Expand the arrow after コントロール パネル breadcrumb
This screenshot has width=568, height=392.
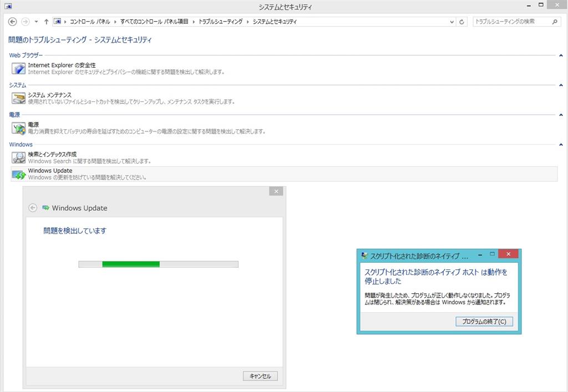[x=115, y=22]
